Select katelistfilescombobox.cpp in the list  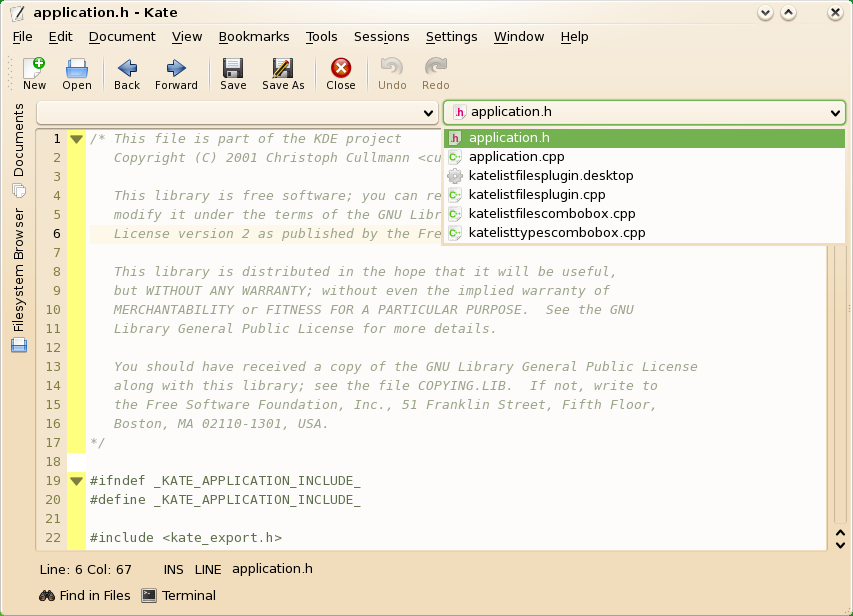(644, 214)
